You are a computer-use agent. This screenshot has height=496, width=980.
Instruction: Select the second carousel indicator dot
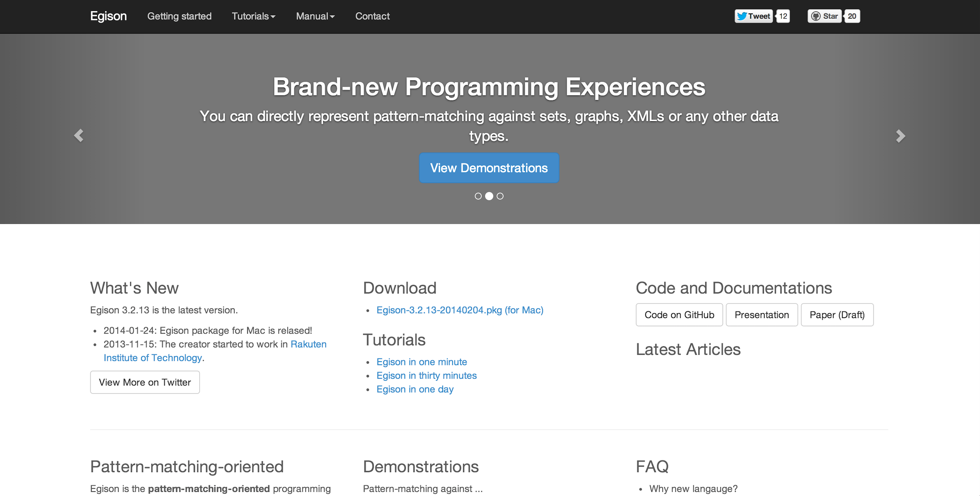(489, 196)
